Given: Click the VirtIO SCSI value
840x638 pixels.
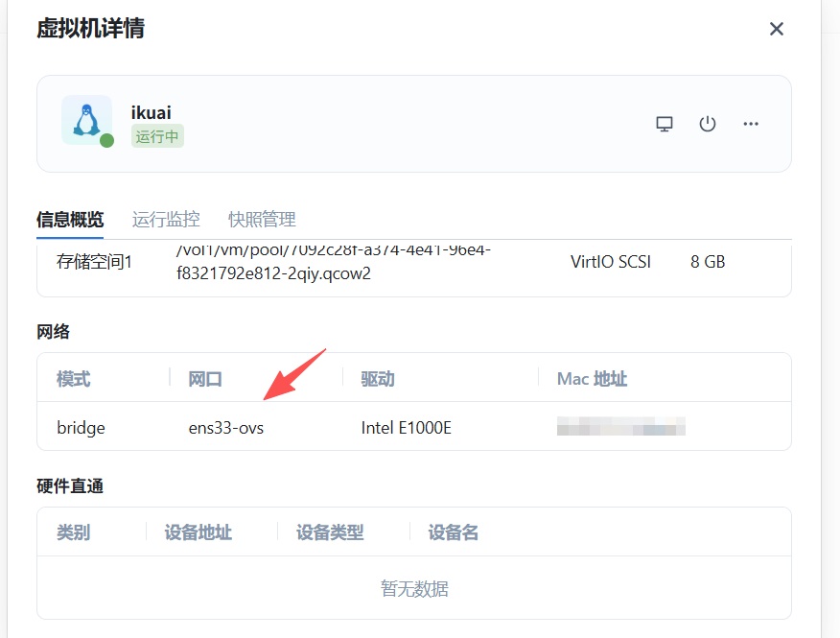Looking at the screenshot, I should 611,262.
